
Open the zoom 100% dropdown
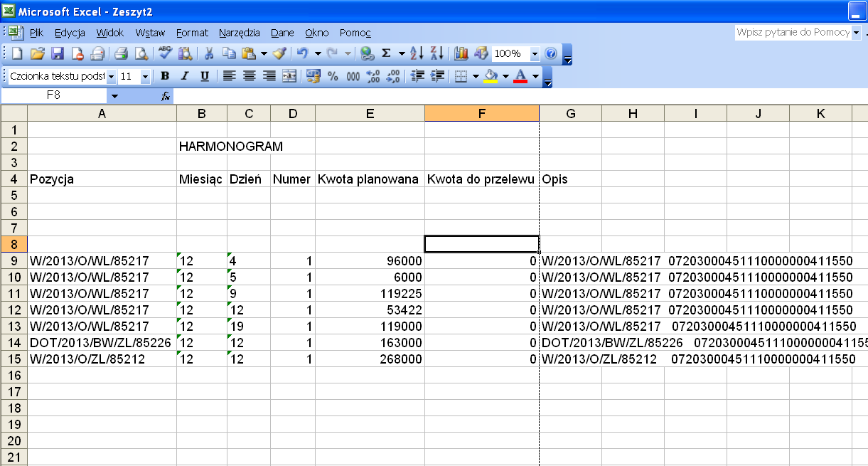(x=535, y=53)
